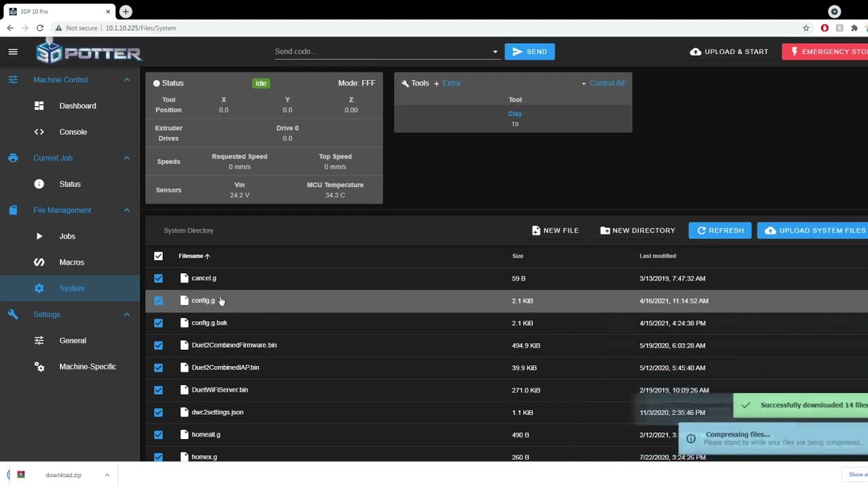The image size is (868, 488).
Task: Collapse the Current Job section
Action: 127,158
